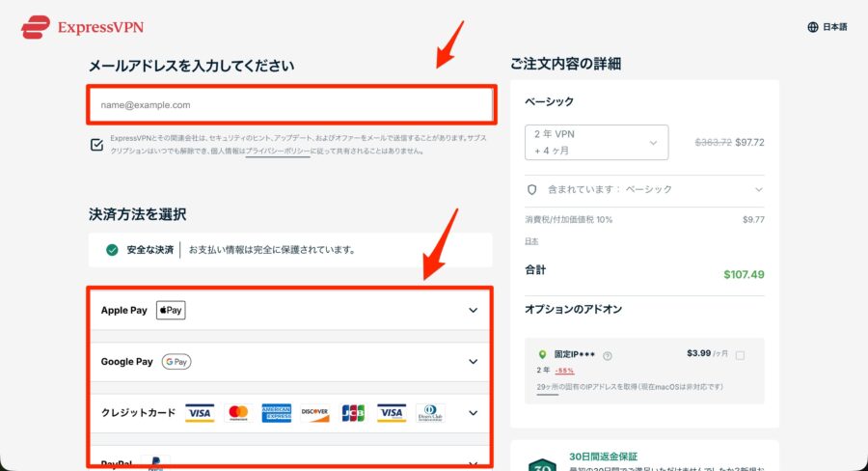The width and height of the screenshot is (868, 471).
Task: Click the shield icon beside 含まれています
Action: pyautogui.click(x=532, y=189)
